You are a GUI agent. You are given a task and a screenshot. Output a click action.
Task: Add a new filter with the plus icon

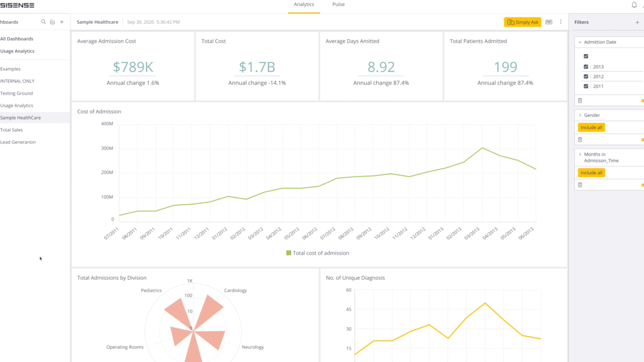[x=637, y=22]
